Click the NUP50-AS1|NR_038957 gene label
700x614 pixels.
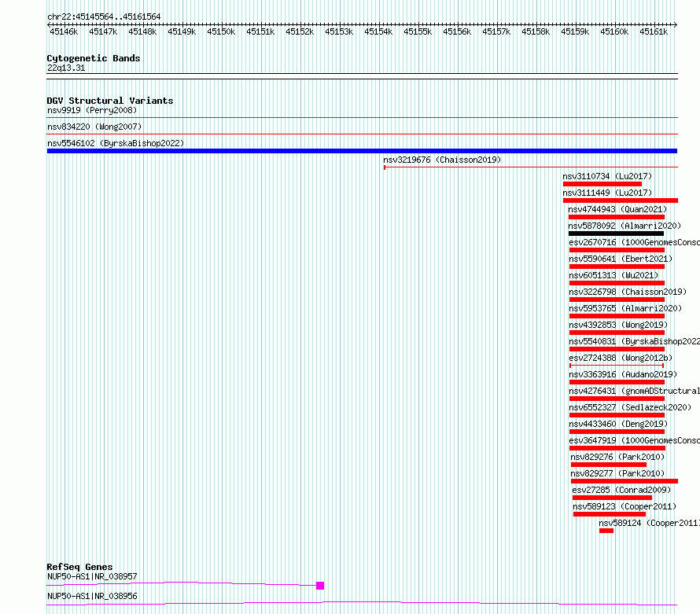(x=92, y=576)
